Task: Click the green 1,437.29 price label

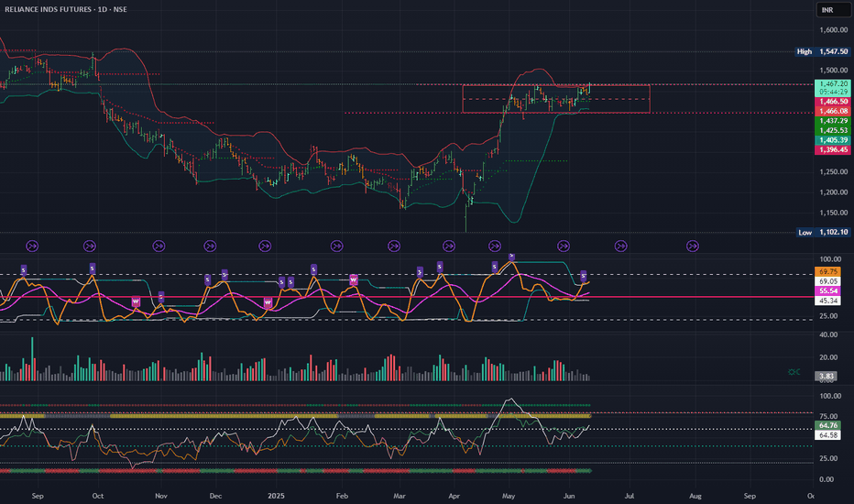Action: point(833,121)
